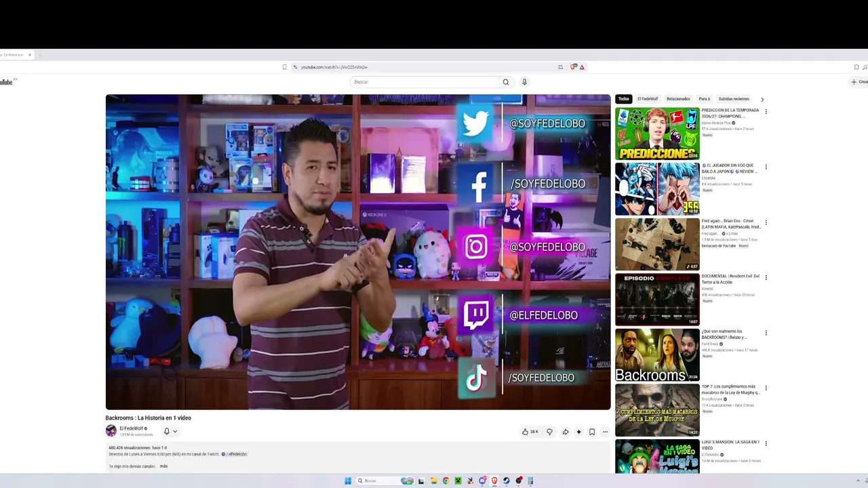Click the '7,09 M de suscriptores' subscriber count
Screen dimensions: 868x488
(136, 434)
